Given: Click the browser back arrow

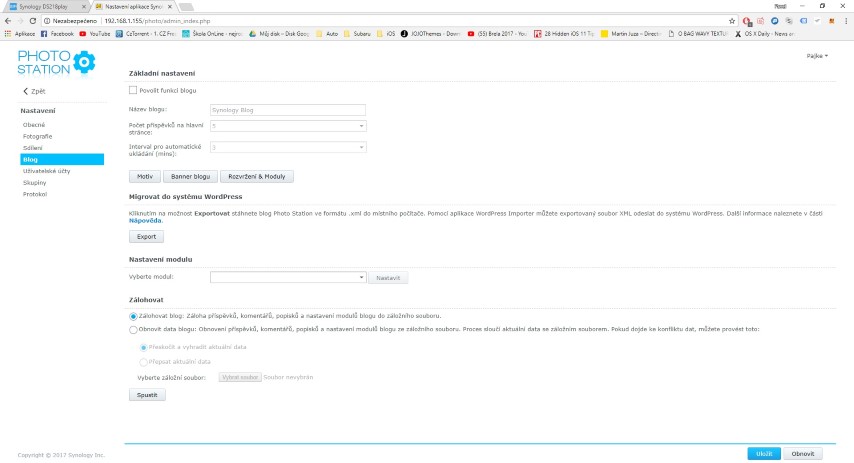Looking at the screenshot, I should click(x=8, y=21).
